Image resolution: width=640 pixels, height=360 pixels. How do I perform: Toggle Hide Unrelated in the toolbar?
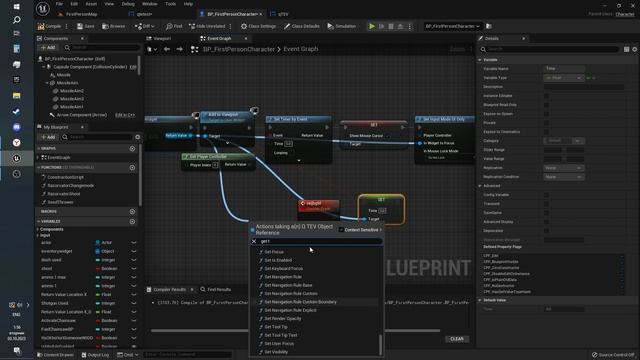point(207,26)
